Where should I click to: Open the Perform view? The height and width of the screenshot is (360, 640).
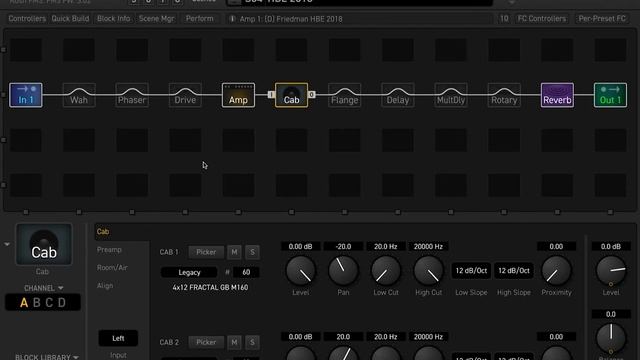coord(200,19)
